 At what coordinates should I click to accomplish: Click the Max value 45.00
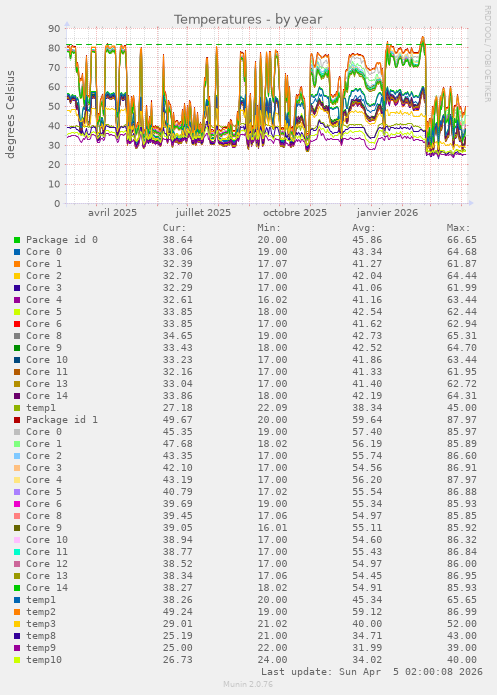[462, 408]
